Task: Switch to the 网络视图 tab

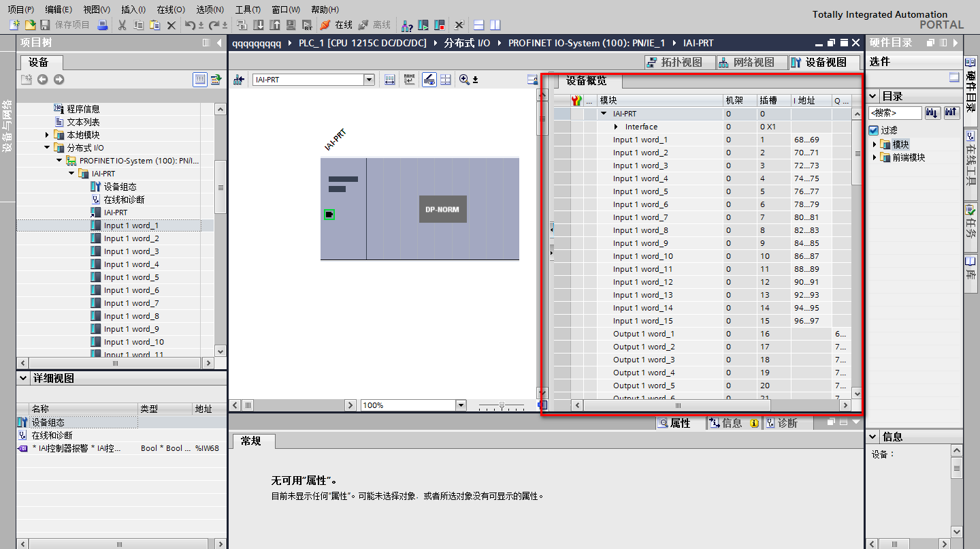Action: pos(746,62)
